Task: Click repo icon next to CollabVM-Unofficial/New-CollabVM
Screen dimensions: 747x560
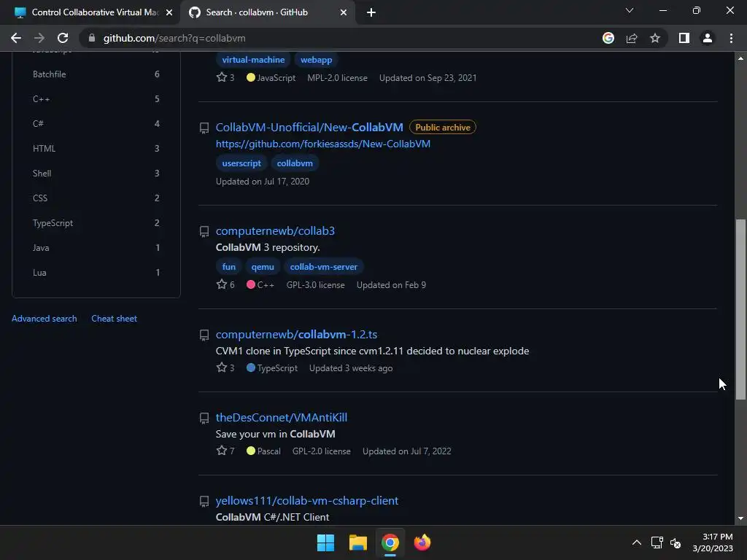Action: point(204,128)
